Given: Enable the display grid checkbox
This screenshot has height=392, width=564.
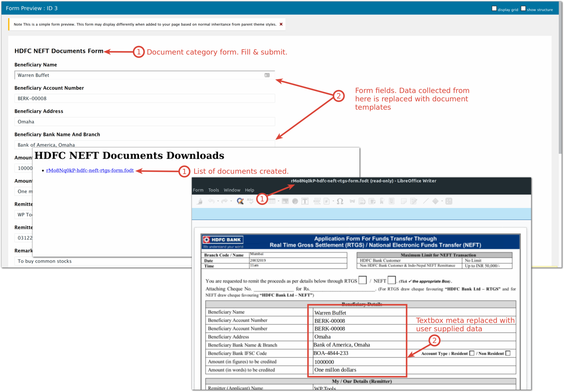Looking at the screenshot, I should pyautogui.click(x=494, y=8).
